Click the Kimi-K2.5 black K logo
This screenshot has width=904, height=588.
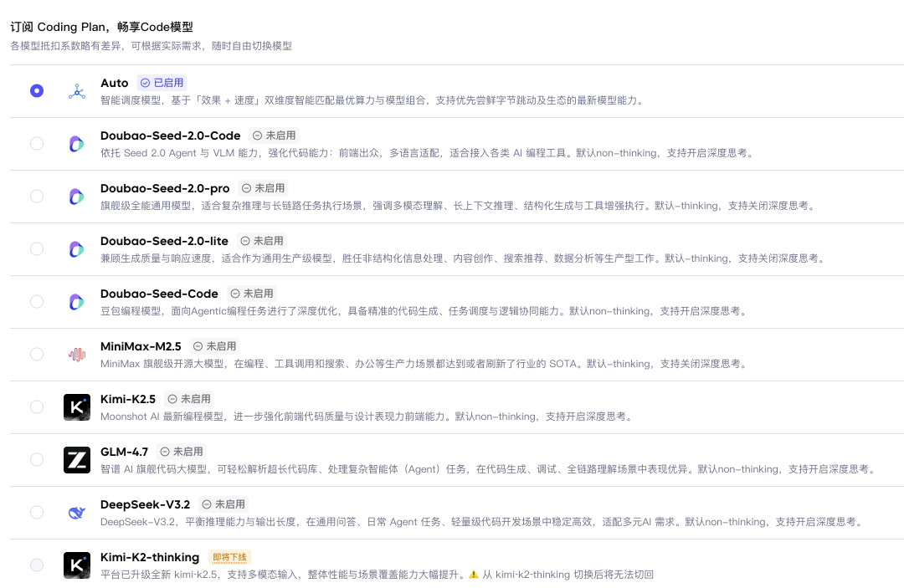point(76,407)
